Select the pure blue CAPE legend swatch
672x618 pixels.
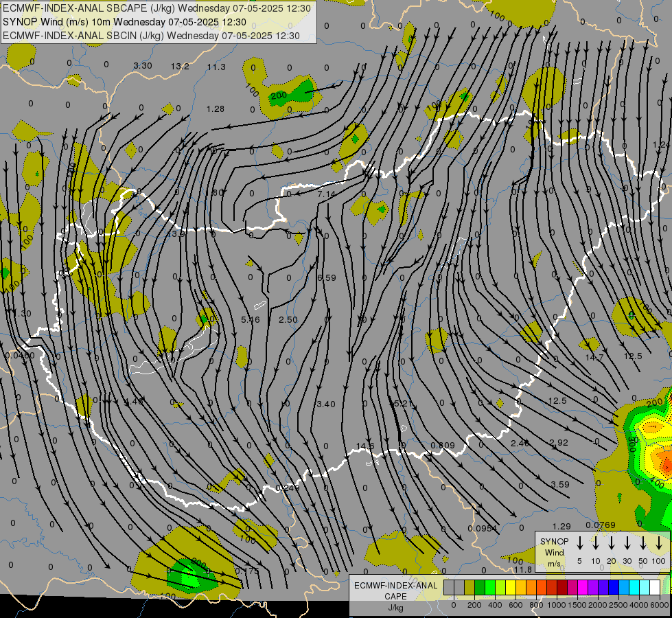point(614,587)
